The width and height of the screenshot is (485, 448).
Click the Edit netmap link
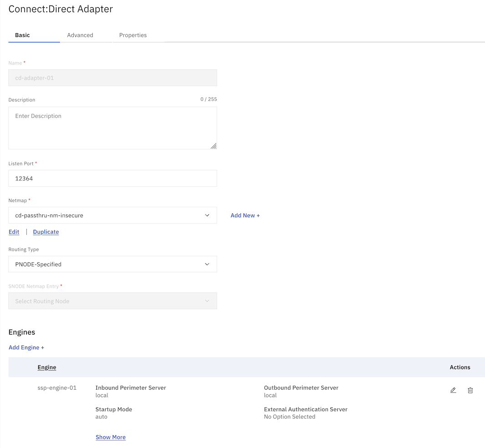pyautogui.click(x=14, y=232)
